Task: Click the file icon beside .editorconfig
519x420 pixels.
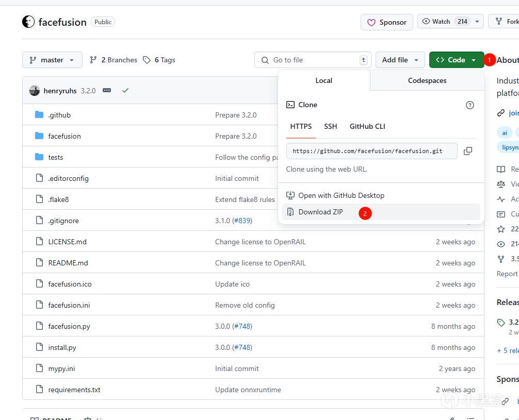Action: pos(39,178)
